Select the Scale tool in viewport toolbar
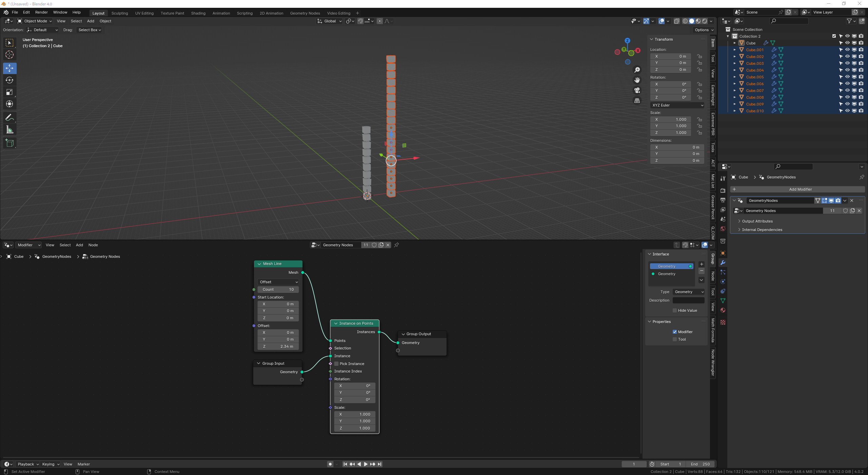868x475 pixels. 9,92
